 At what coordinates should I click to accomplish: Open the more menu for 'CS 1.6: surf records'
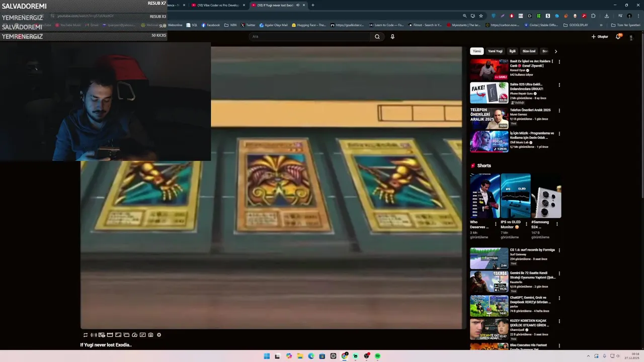[559, 250]
